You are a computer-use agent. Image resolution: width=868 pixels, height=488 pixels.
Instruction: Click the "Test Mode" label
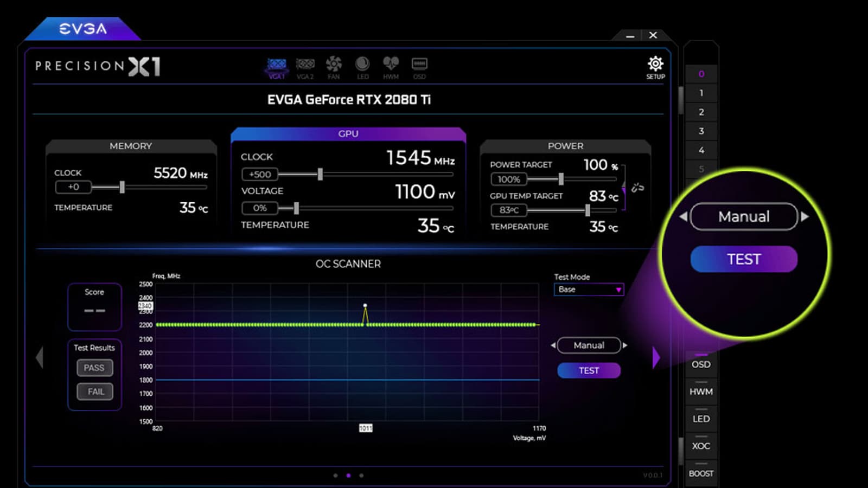(x=572, y=277)
